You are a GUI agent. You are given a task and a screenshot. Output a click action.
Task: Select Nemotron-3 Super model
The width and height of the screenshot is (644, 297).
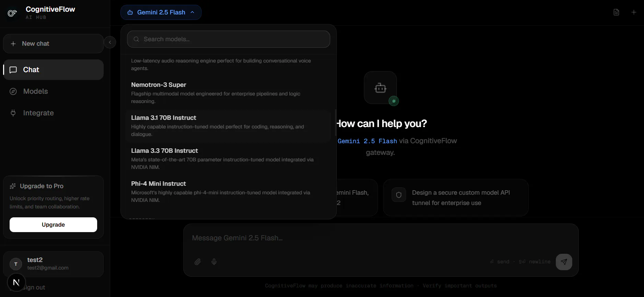(228, 93)
